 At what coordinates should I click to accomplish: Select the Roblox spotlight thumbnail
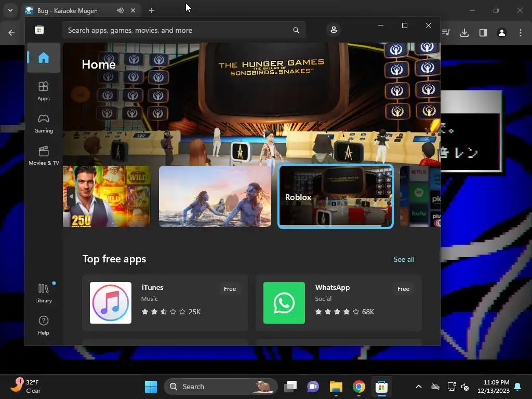pos(336,196)
